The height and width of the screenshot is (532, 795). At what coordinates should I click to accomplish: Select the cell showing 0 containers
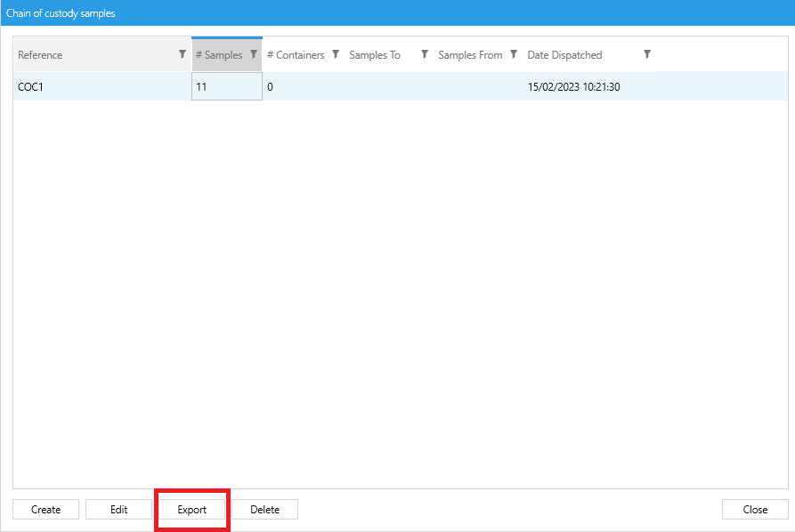pyautogui.click(x=304, y=86)
